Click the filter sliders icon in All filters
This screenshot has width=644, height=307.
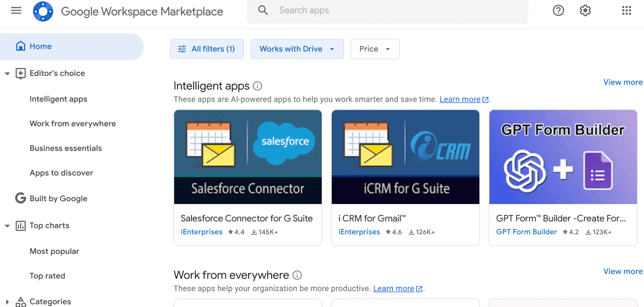coord(182,49)
